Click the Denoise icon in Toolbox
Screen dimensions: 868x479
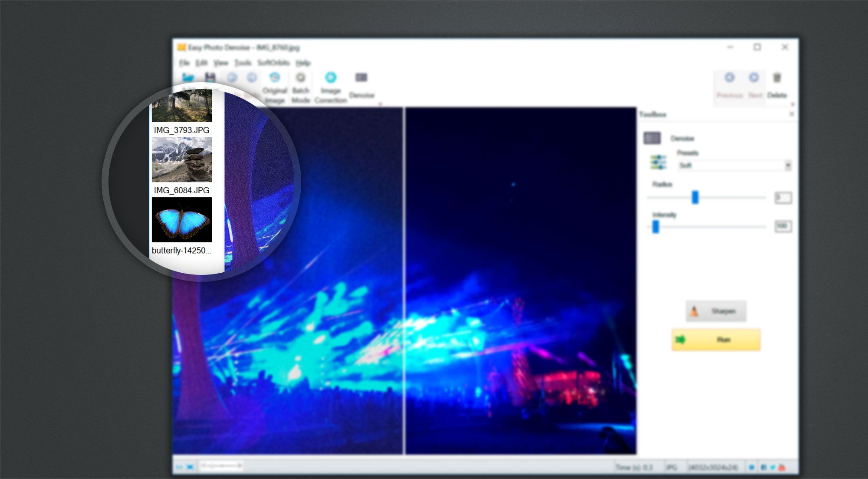point(652,138)
